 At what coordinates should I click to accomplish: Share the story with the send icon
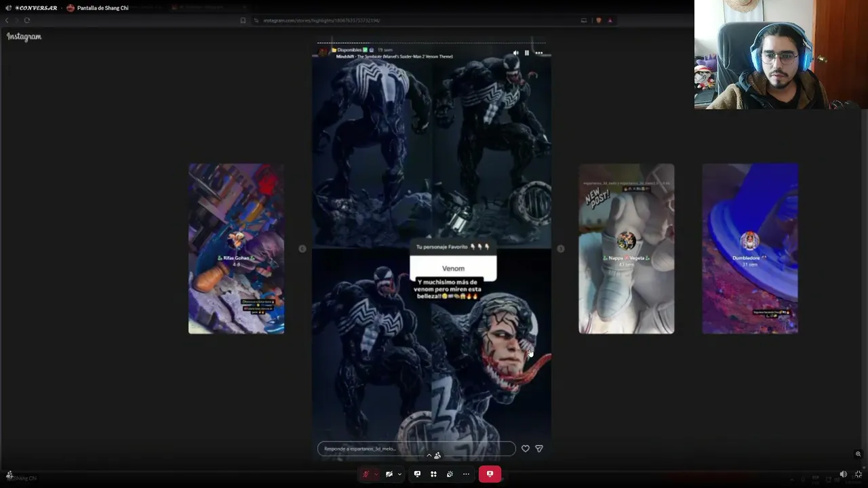click(539, 448)
